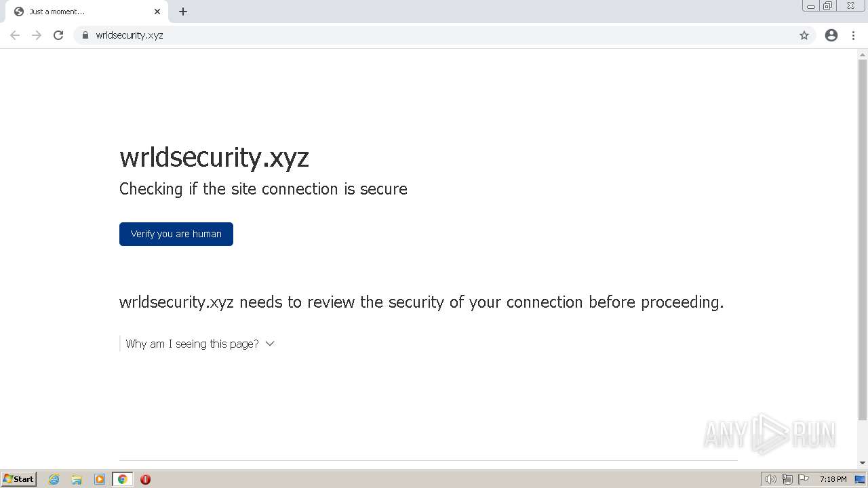Click the 'Verify you are human' button
The width and height of the screenshot is (868, 488).
coord(176,234)
